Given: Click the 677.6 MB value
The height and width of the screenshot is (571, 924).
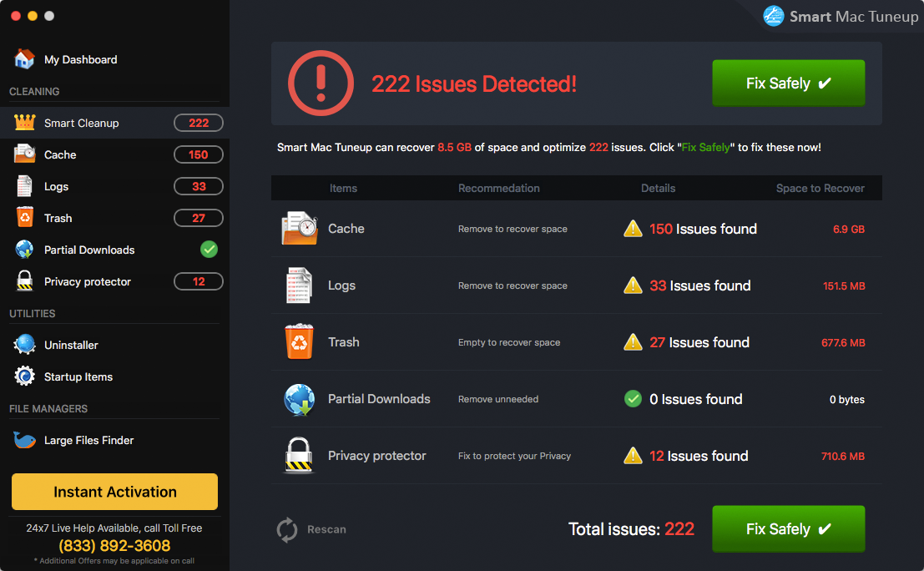Looking at the screenshot, I should pos(843,342).
